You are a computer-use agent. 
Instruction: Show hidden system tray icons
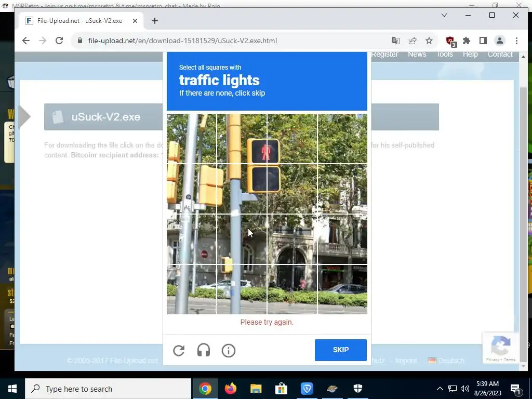(x=440, y=389)
